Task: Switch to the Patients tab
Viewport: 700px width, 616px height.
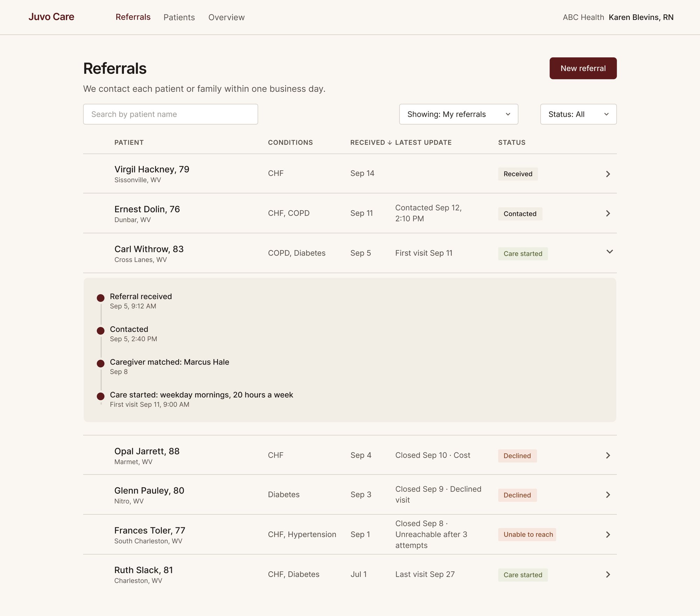Action: pyautogui.click(x=179, y=17)
